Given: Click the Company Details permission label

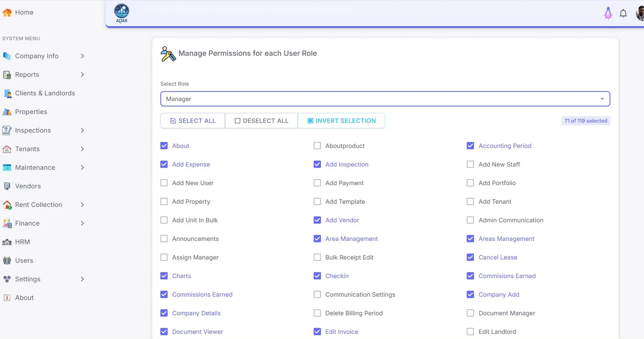Looking at the screenshot, I should click(196, 313).
